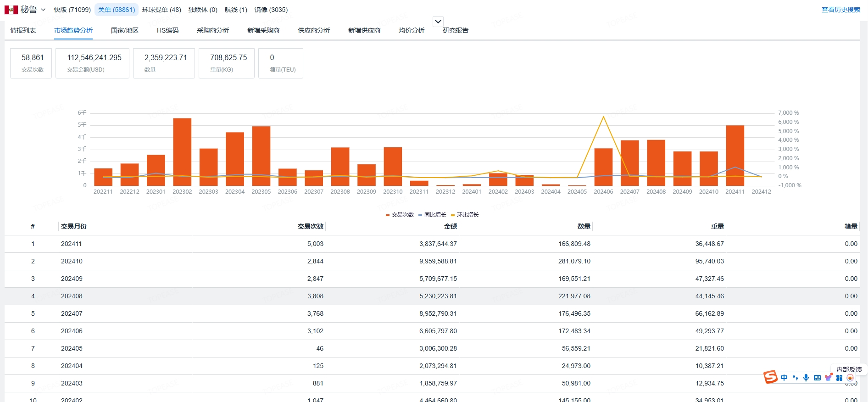This screenshot has width=868, height=402.
Task: Toggle the 交易次数 legend series
Action: coord(400,215)
